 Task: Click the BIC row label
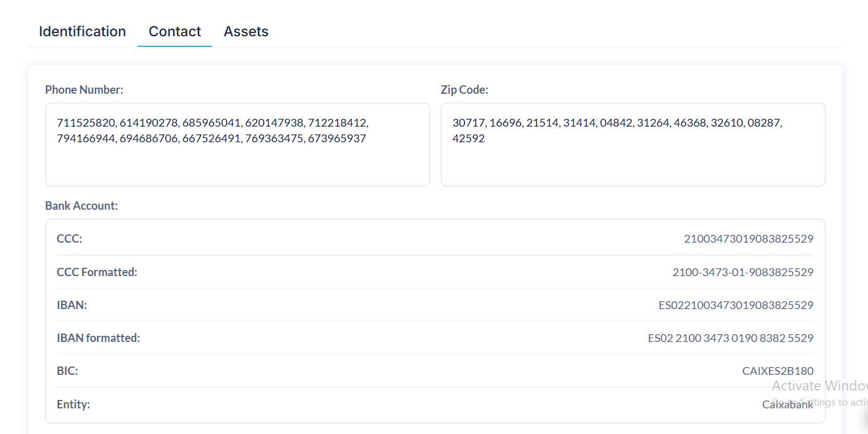click(67, 371)
